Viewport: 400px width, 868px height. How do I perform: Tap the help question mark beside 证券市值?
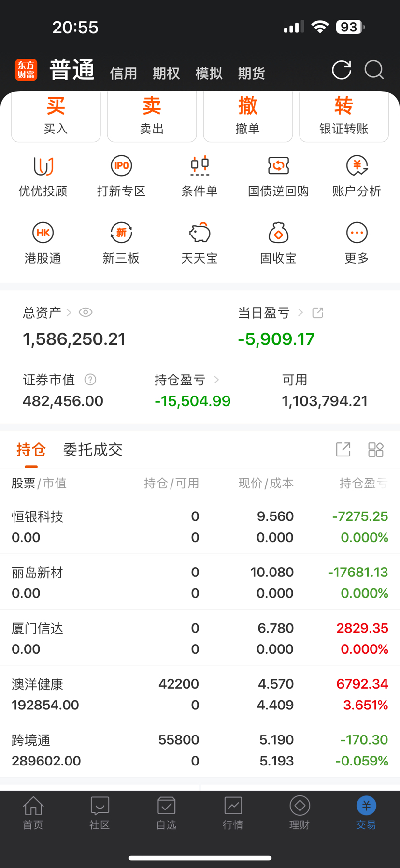coord(90,380)
